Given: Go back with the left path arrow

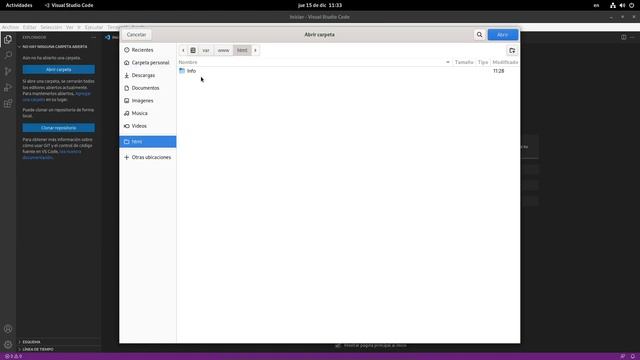Looking at the screenshot, I should click(183, 50).
